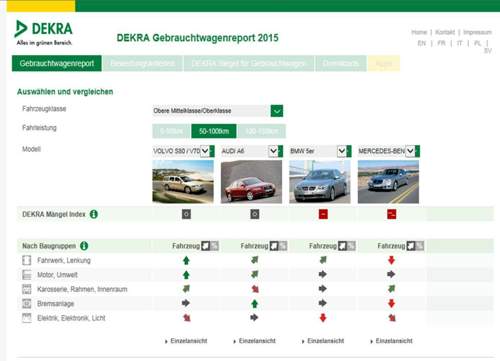
Task: Click BMW 5er's red Mängel Index indicator
Action: (323, 214)
